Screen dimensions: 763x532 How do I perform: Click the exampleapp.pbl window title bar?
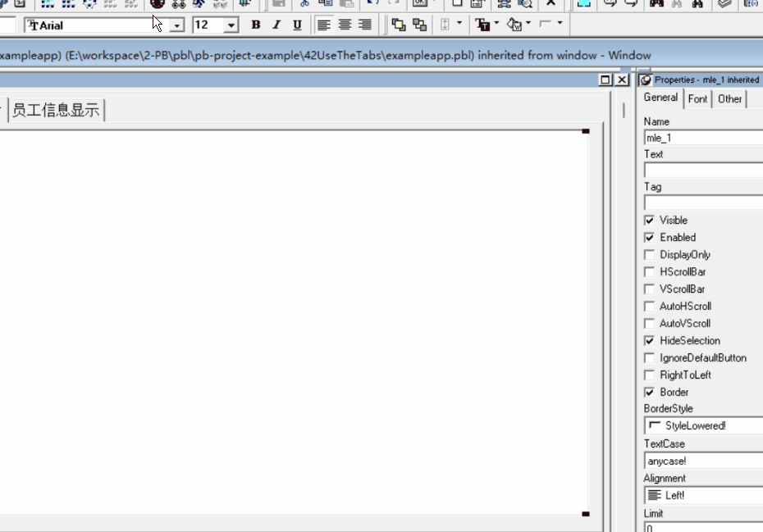point(381,56)
